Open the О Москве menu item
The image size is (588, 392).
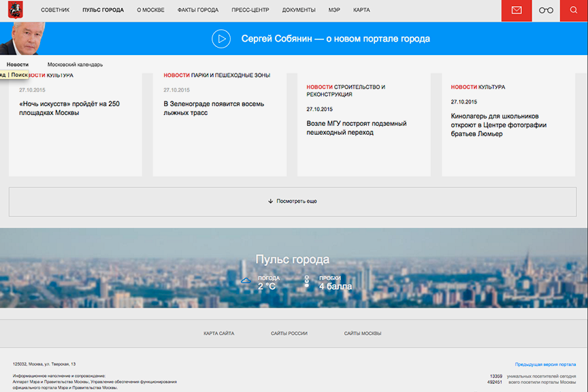click(x=150, y=10)
